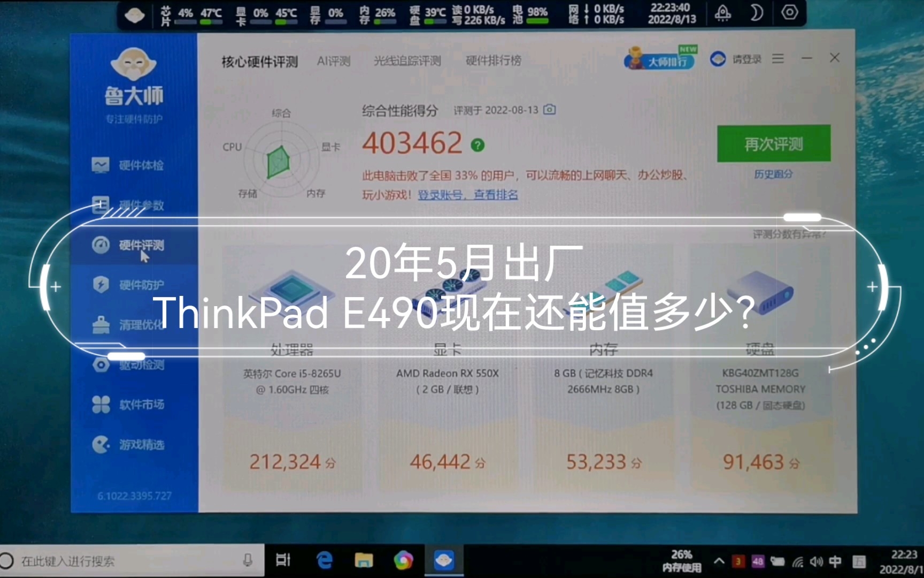Click the screenshot camera icon beside date
Screen dimensions: 924x578
[549, 110]
